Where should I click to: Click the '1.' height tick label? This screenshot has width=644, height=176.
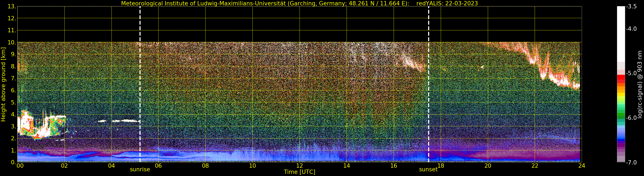13,150
